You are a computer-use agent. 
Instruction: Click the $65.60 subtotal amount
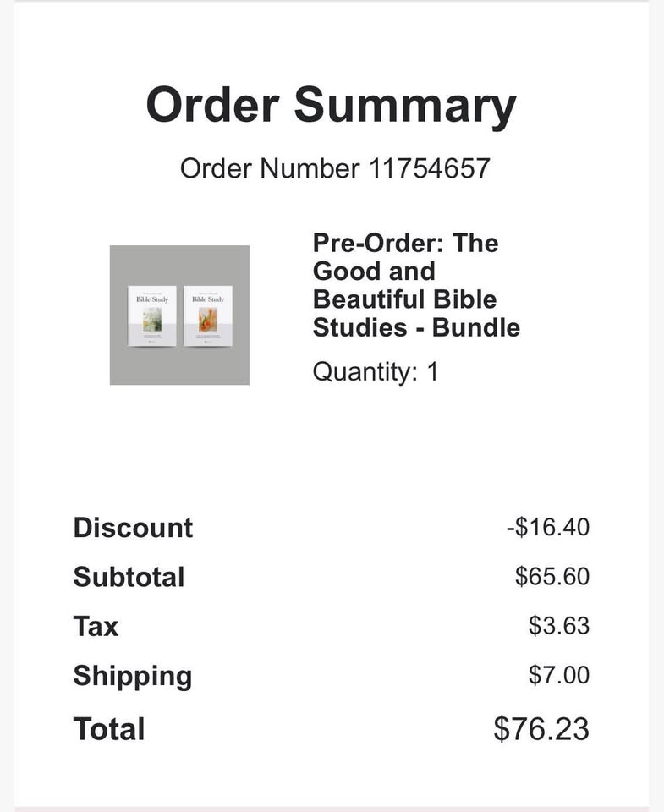552,576
